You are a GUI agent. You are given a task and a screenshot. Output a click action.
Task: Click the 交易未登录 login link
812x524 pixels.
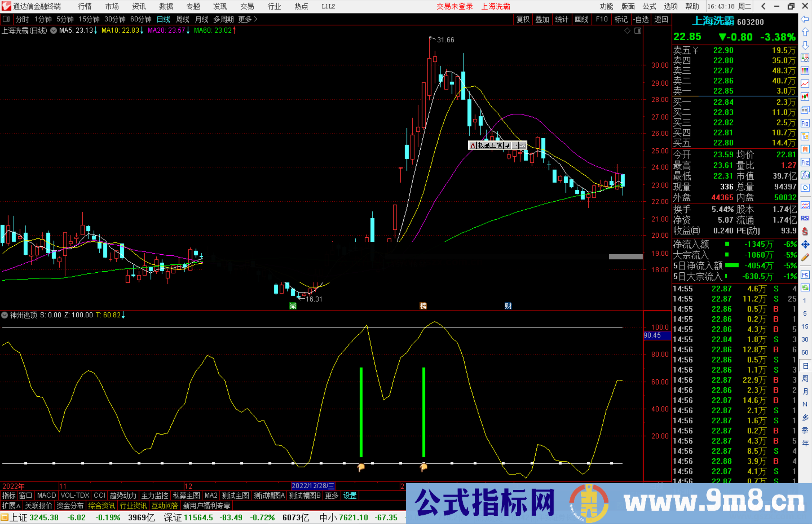[x=454, y=6]
